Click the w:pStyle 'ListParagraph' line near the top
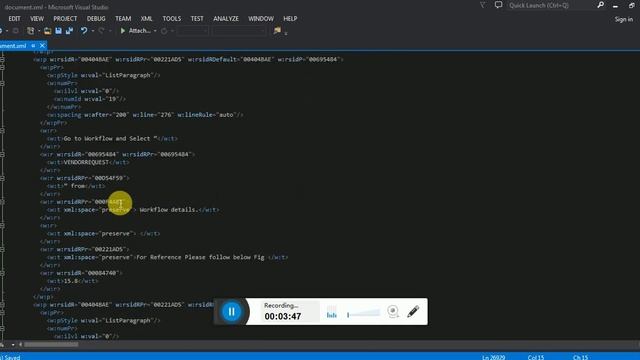The image size is (640, 360). click(104, 76)
